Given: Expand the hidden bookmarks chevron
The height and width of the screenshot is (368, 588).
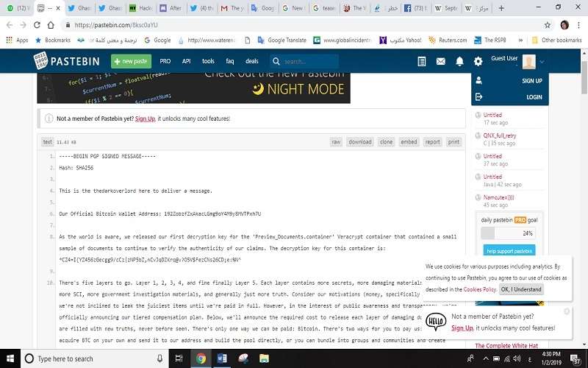Looking at the screenshot, I should point(520,40).
